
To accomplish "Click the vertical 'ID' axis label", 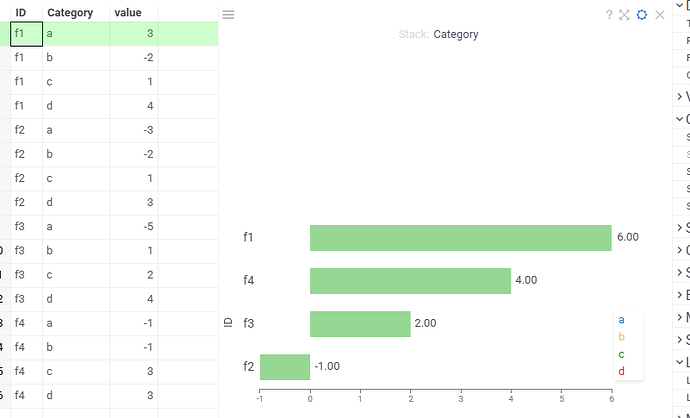I will (228, 295).
